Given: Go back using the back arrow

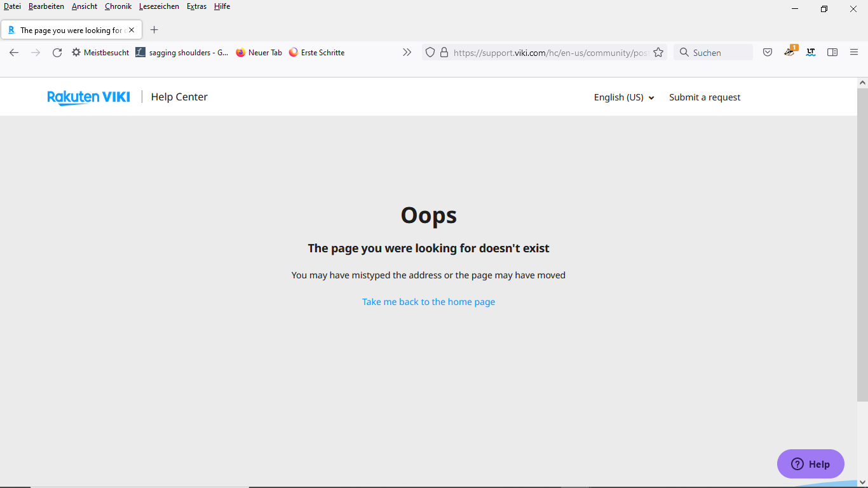Looking at the screenshot, I should tap(14, 53).
